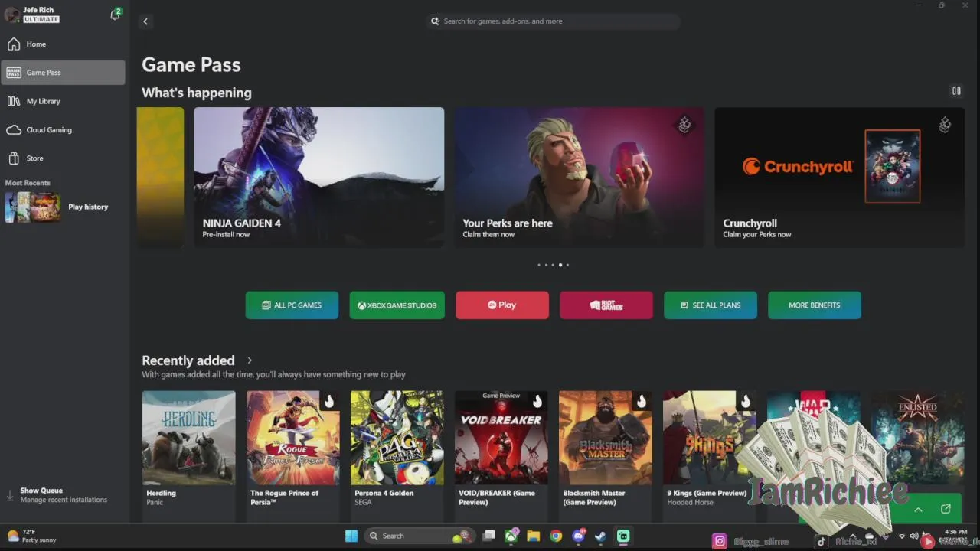Open Jefe Rich profile avatar
The width and height of the screenshot is (980, 551).
[11, 15]
